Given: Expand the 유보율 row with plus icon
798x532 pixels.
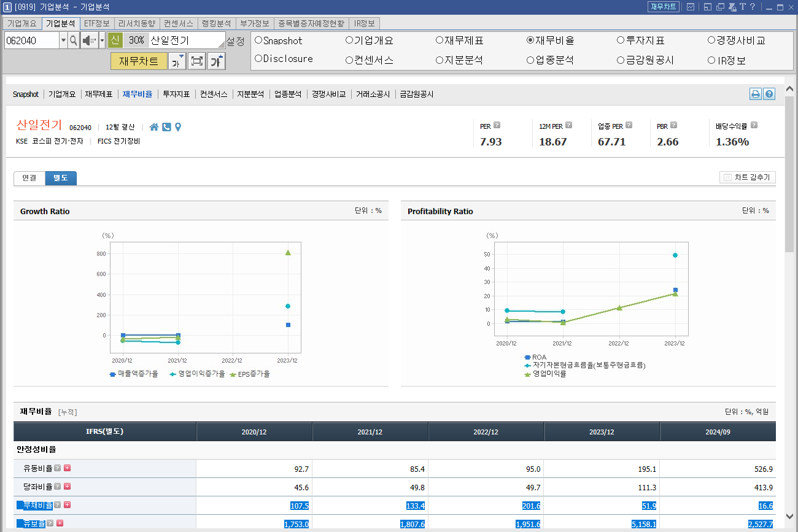Looking at the screenshot, I should (60, 523).
